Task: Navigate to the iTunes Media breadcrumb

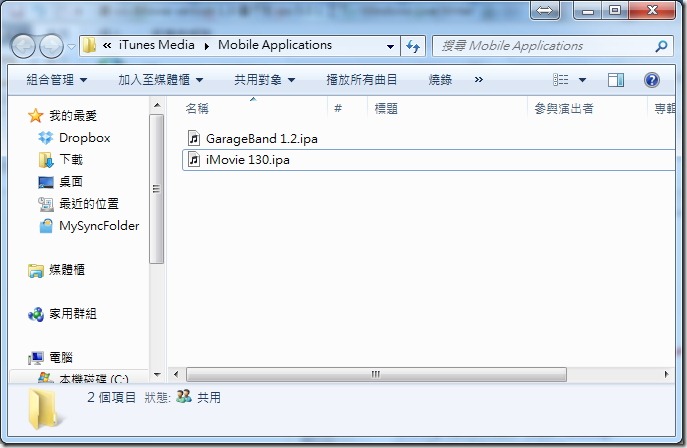Action: [x=156, y=45]
